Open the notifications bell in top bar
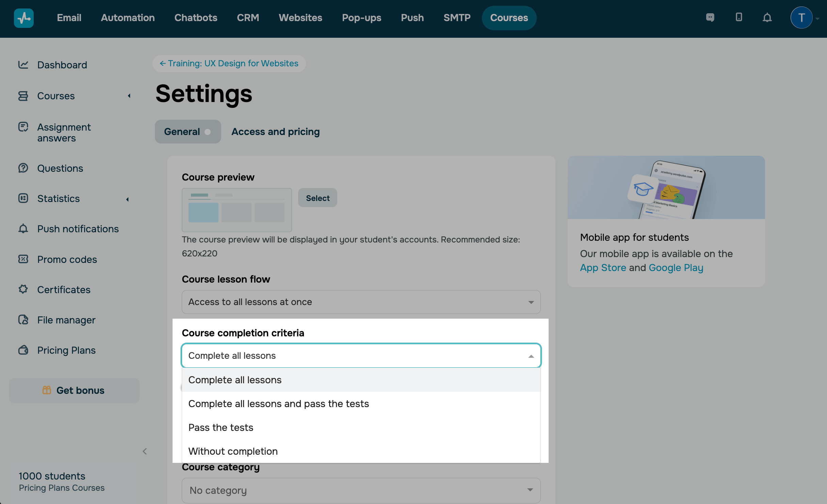The width and height of the screenshot is (827, 504). point(767,17)
